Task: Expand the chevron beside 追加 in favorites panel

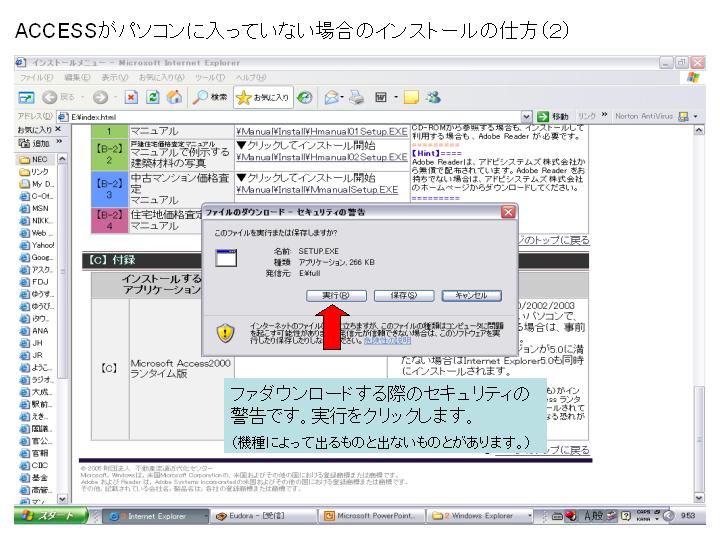Action: coord(59,141)
